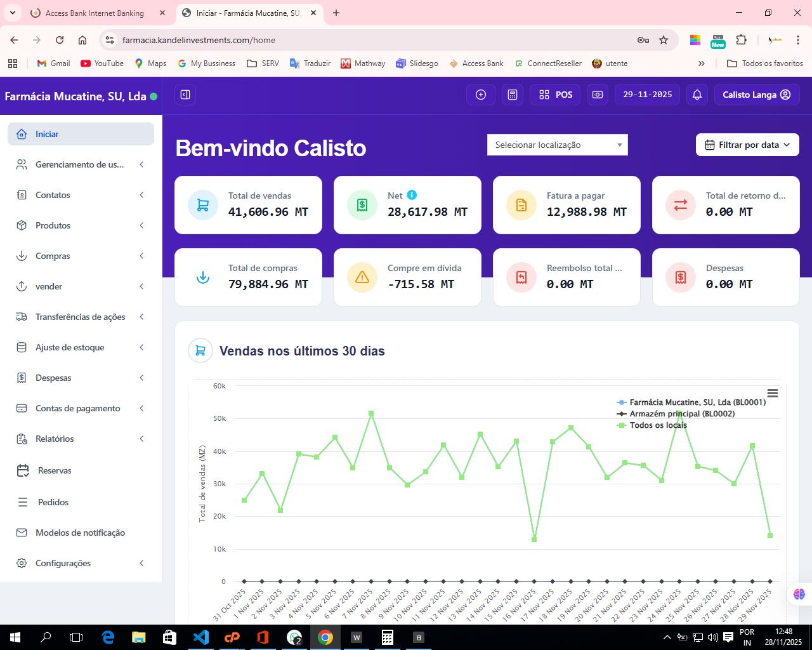Collapse the sidebar with the panel icon
This screenshot has width=812, height=650.
coord(185,95)
